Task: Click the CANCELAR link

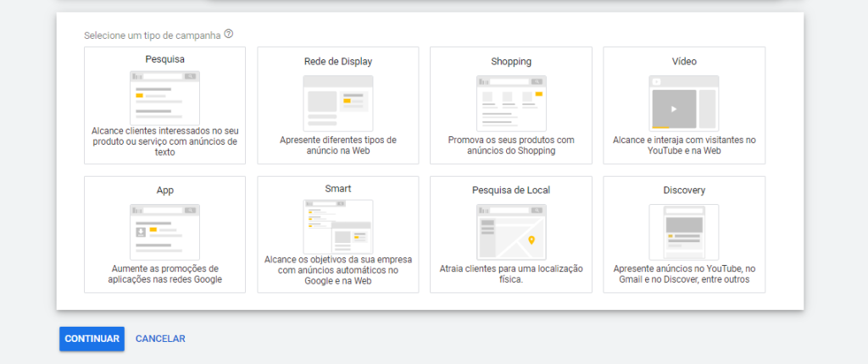Action: [160, 339]
